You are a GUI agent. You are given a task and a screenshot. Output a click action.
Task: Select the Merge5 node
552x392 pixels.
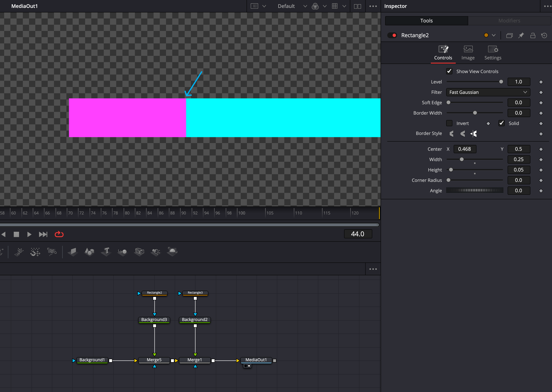pyautogui.click(x=154, y=360)
